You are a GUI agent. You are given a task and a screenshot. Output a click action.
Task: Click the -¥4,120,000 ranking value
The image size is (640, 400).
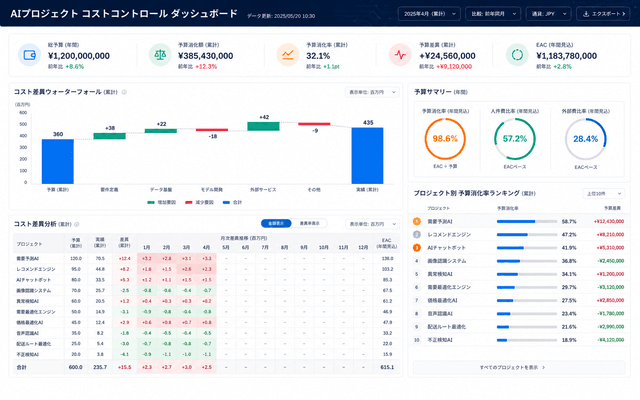(611, 340)
